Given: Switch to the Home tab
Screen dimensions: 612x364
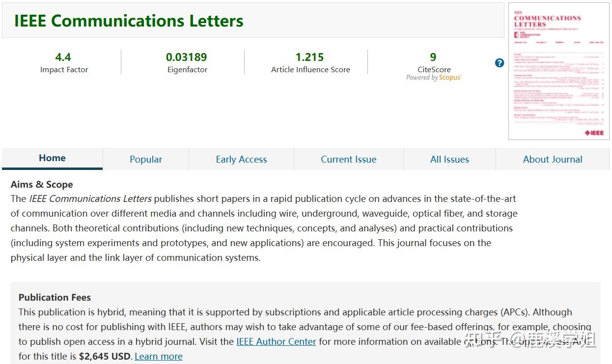Looking at the screenshot, I should [x=53, y=158].
